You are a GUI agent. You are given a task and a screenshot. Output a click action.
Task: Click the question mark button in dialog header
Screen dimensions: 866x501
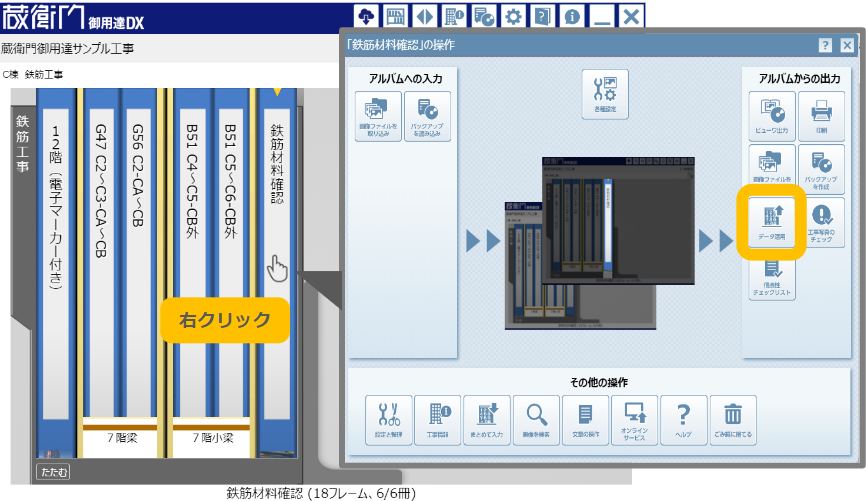(x=825, y=45)
